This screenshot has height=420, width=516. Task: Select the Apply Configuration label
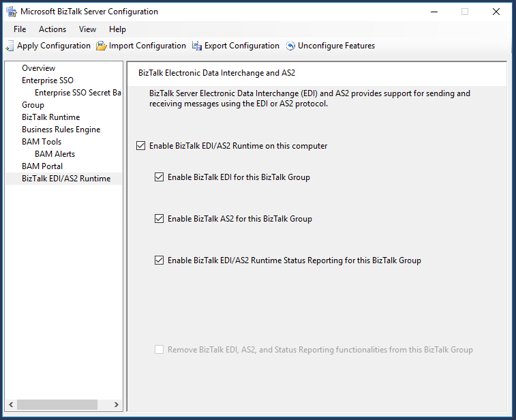[x=54, y=46]
